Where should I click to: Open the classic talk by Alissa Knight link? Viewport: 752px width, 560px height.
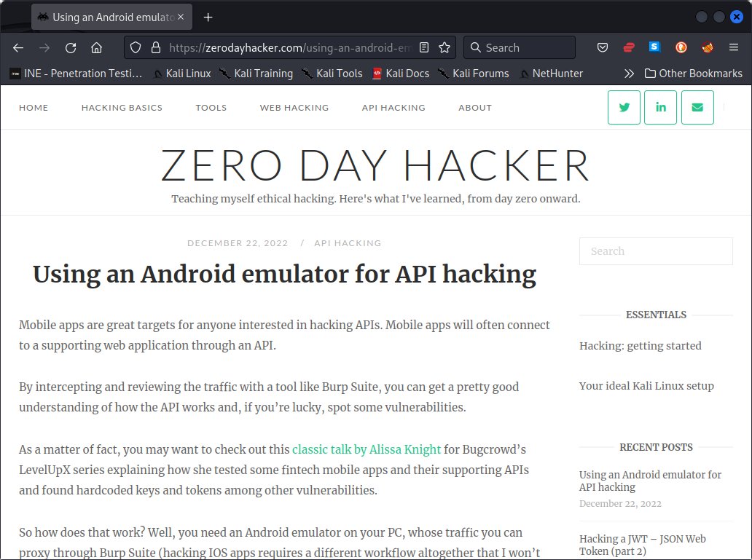[367, 449]
